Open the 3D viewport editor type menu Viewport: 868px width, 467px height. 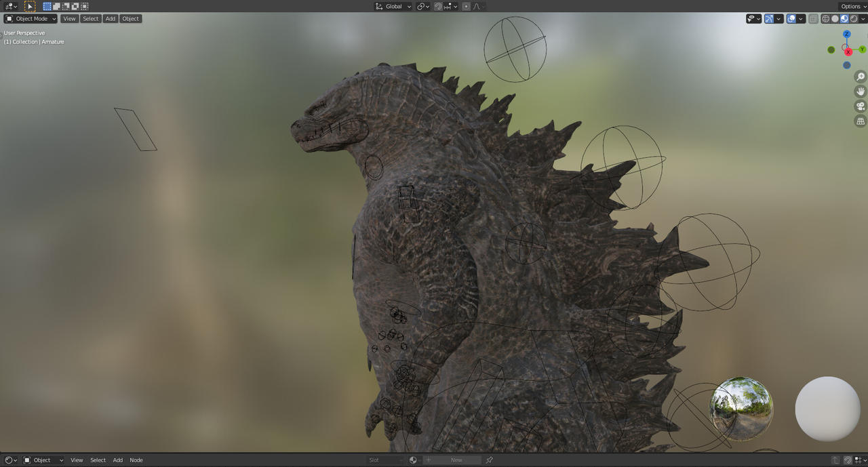[11, 6]
